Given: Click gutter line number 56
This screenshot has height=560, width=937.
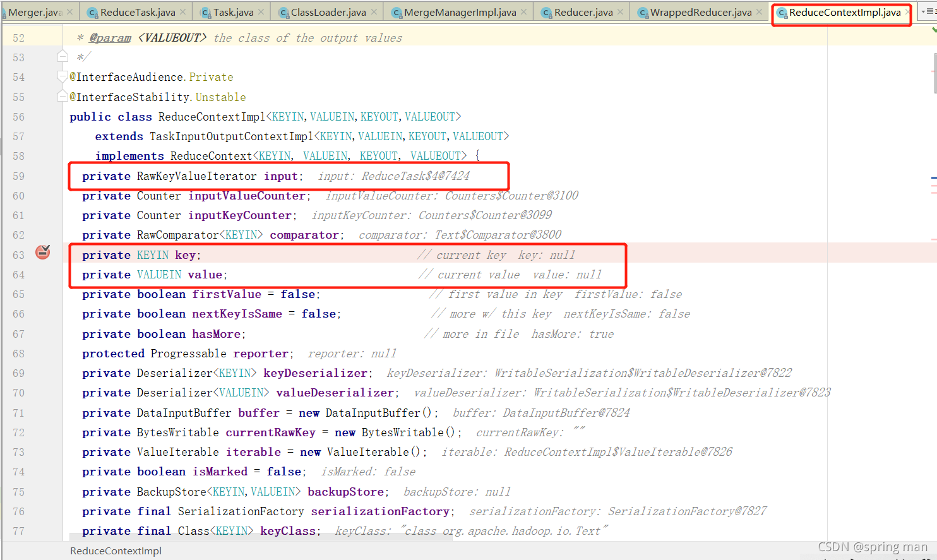Looking at the screenshot, I should [19, 117].
